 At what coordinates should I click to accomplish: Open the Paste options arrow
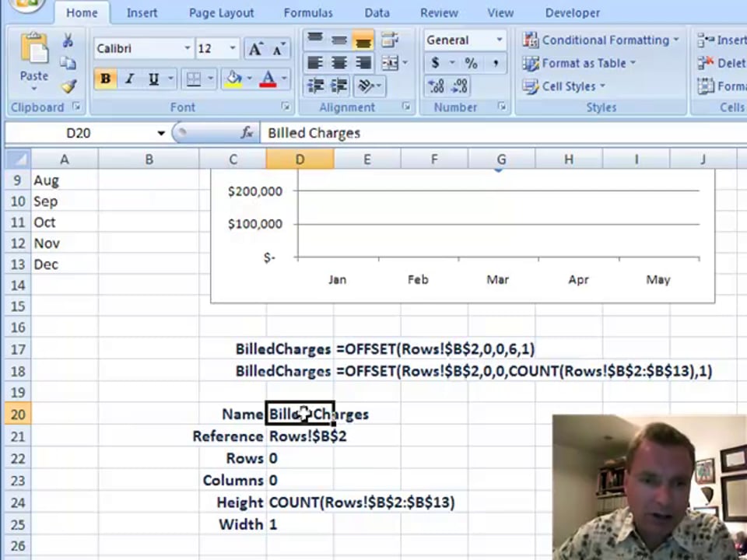[33, 89]
